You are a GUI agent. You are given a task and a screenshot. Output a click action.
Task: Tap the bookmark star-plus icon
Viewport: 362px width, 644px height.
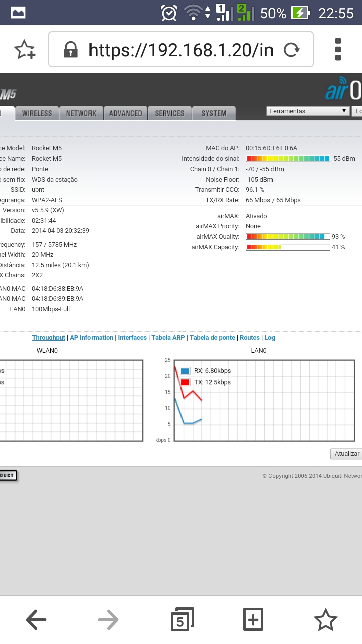[x=25, y=50]
